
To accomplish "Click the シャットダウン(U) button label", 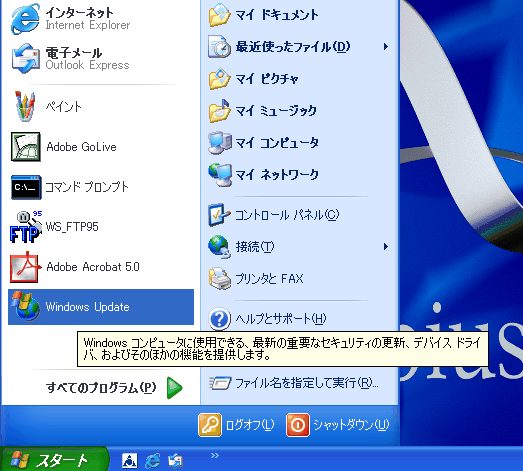I will [x=351, y=425].
